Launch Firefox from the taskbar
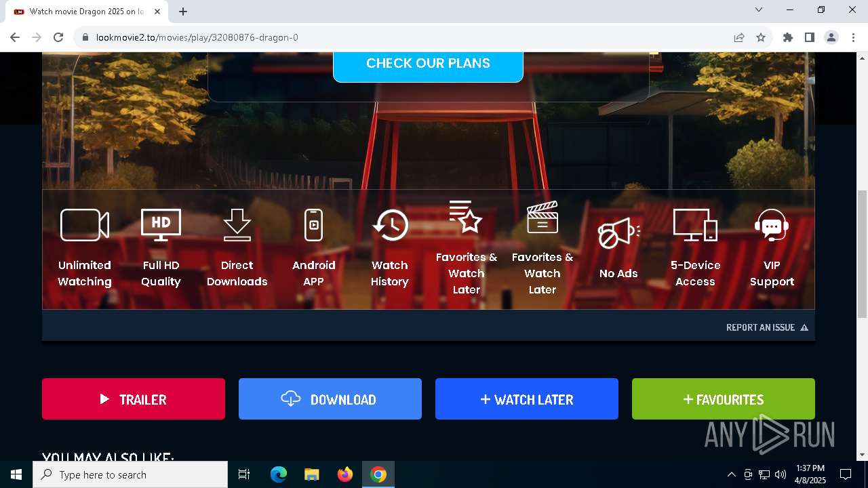Screen dimensions: 868x488 (345, 474)
